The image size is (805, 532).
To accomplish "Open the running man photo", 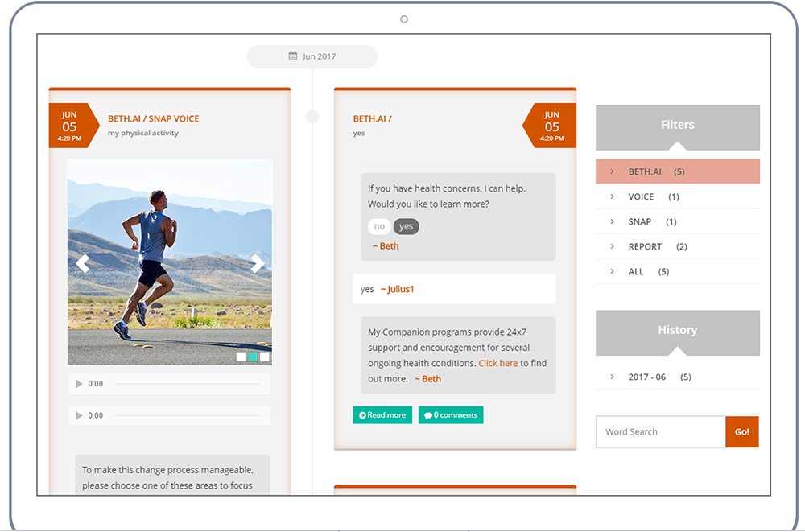I will (170, 262).
